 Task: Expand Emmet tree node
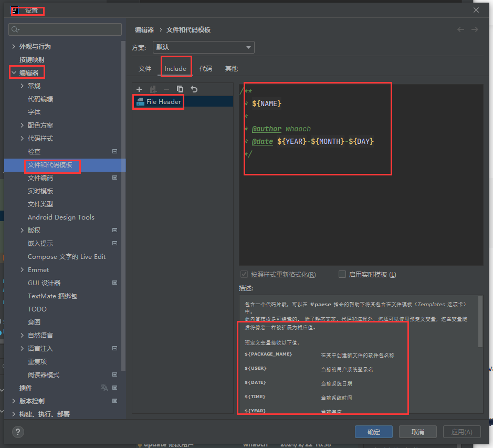(22, 269)
